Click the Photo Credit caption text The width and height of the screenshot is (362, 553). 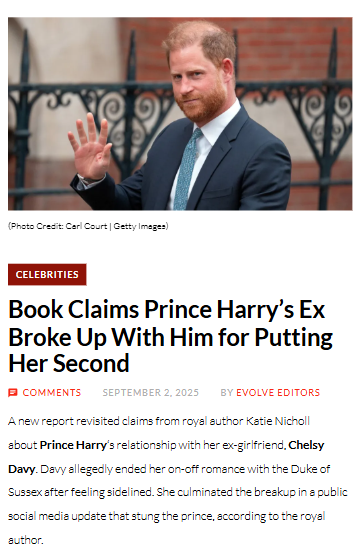(x=88, y=226)
